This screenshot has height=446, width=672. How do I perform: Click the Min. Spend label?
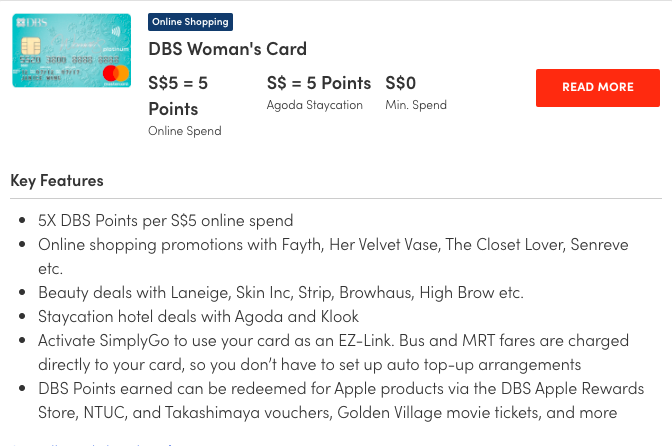click(x=415, y=105)
